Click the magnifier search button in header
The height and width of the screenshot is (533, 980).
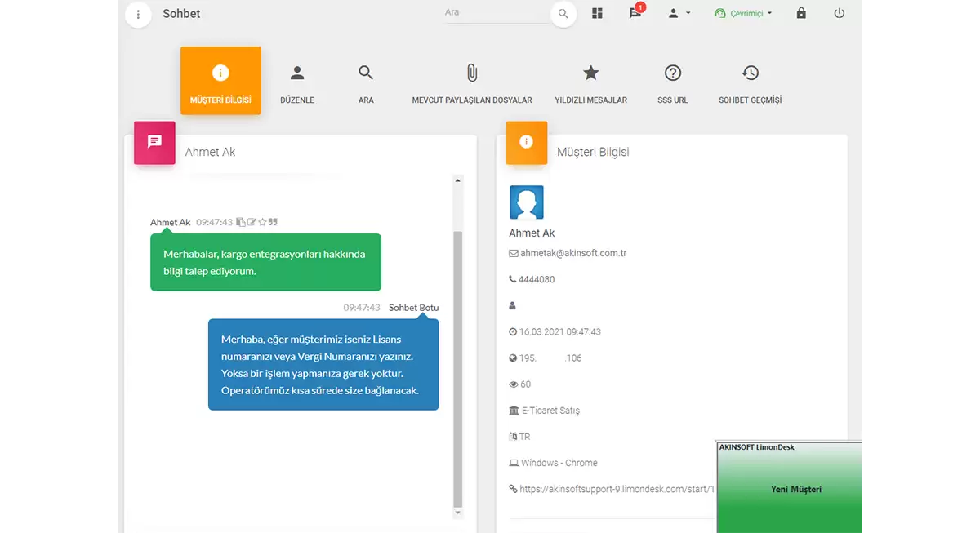pyautogui.click(x=563, y=14)
